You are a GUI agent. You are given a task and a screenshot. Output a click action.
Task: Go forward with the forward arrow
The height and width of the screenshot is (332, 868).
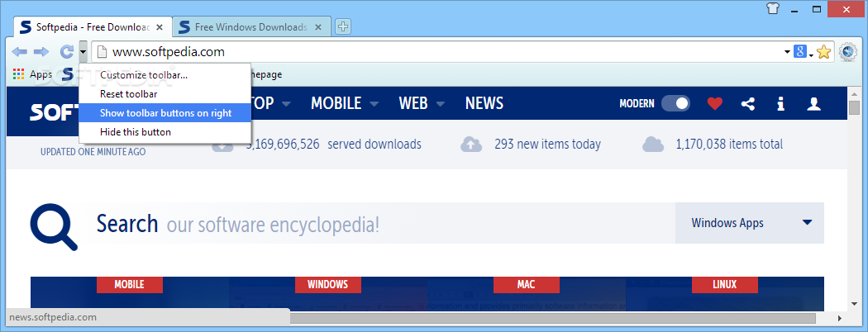tap(41, 52)
